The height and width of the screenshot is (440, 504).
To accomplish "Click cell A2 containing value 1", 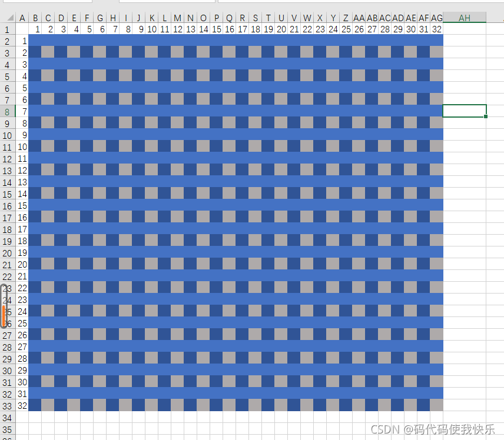I will coord(22,41).
